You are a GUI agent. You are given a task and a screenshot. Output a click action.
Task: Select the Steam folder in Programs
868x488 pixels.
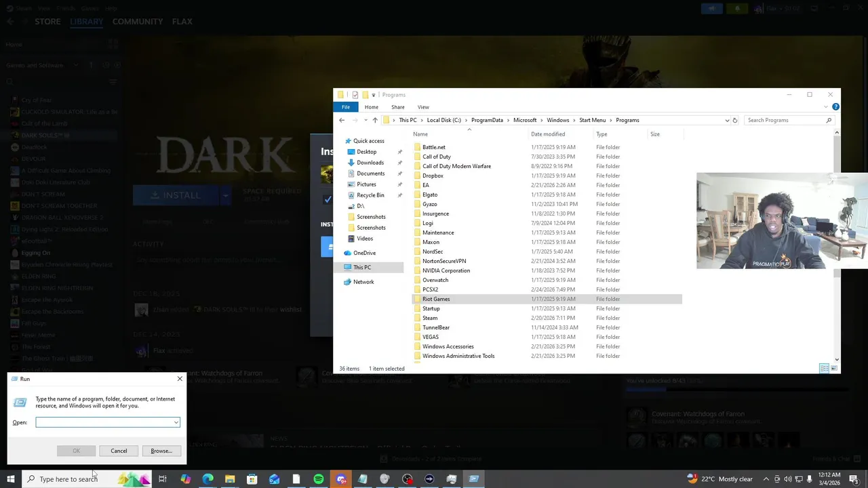tap(547, 318)
